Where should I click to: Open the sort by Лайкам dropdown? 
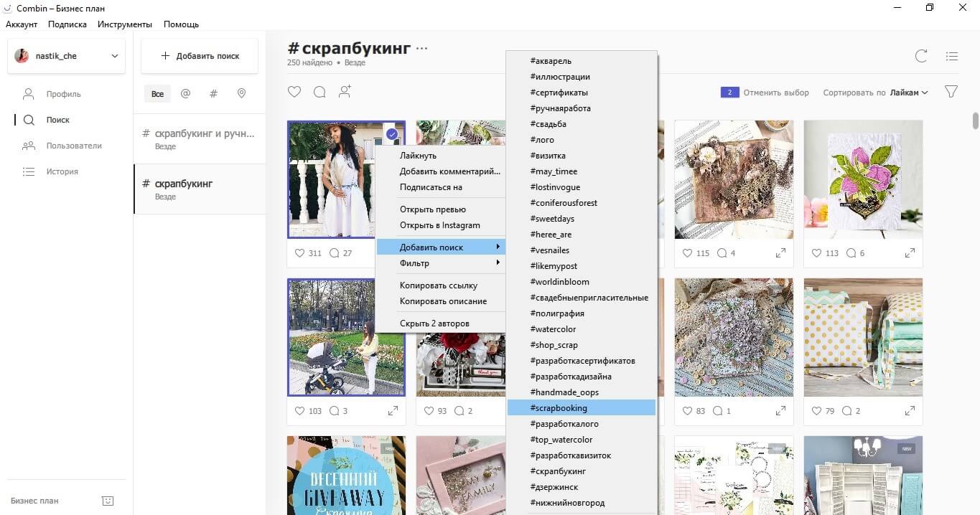tap(908, 93)
